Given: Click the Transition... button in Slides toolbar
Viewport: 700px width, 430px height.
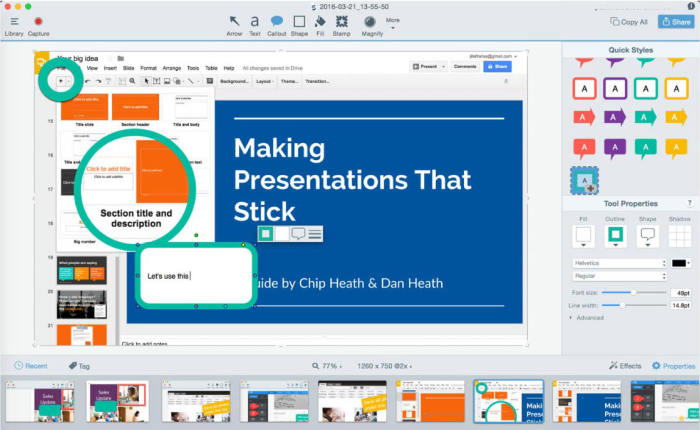Looking at the screenshot, I should (x=317, y=81).
